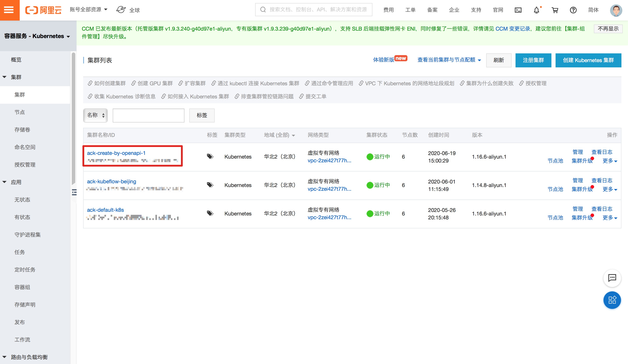Open cluster ack-create-by-openapi-1
This screenshot has height=364, width=628.
pyautogui.click(x=116, y=153)
